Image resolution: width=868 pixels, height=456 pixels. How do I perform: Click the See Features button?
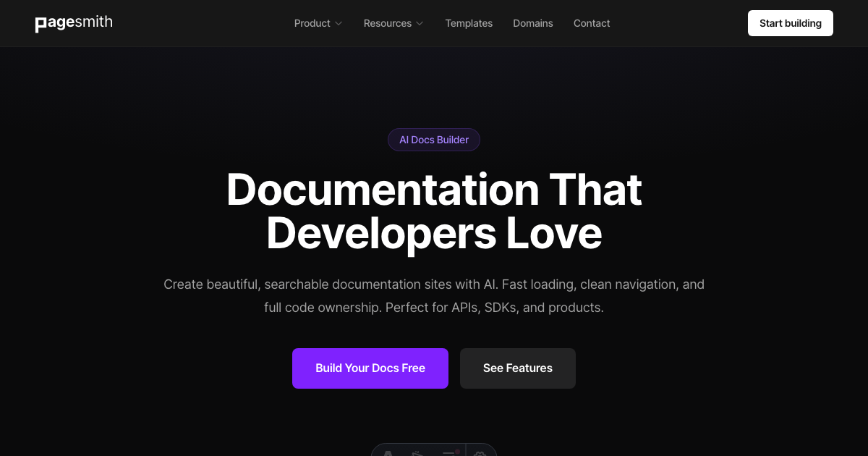click(518, 368)
